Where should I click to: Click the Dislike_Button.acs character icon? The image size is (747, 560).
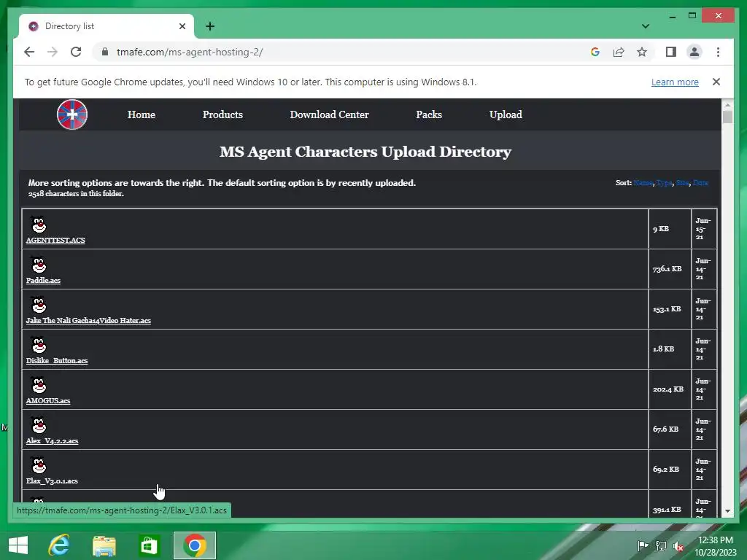[x=39, y=344]
